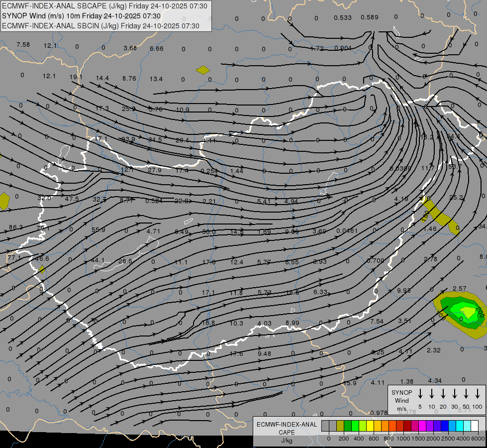Image resolution: width=487 pixels, height=448 pixels.
Task: Click the wind arrow above the 5 label
Action: [420, 394]
